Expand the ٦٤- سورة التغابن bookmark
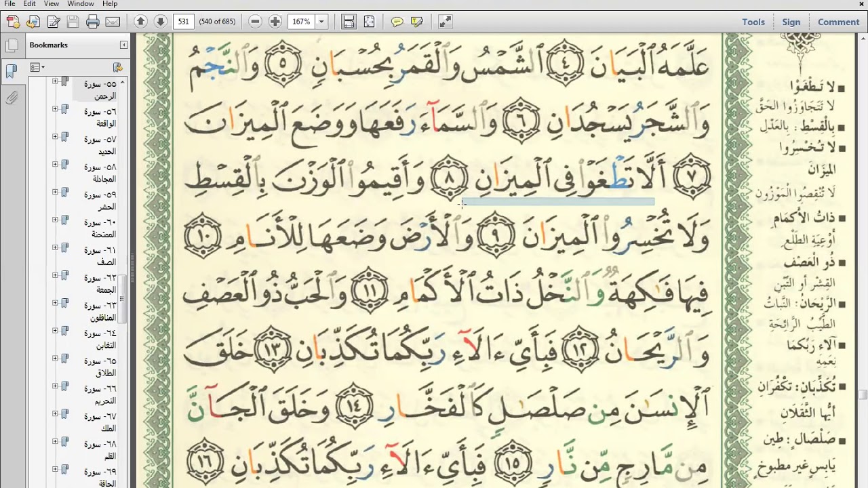Image resolution: width=868 pixels, height=488 pixels. pos(55,331)
